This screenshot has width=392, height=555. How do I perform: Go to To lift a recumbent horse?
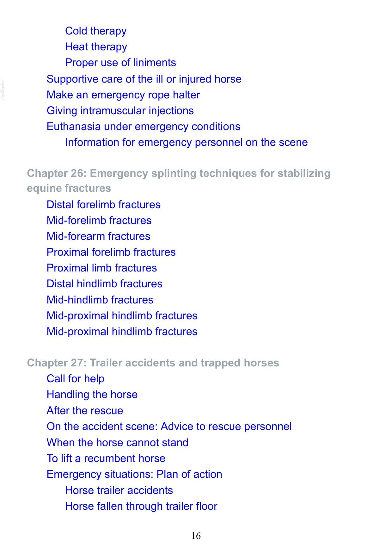pos(106,458)
